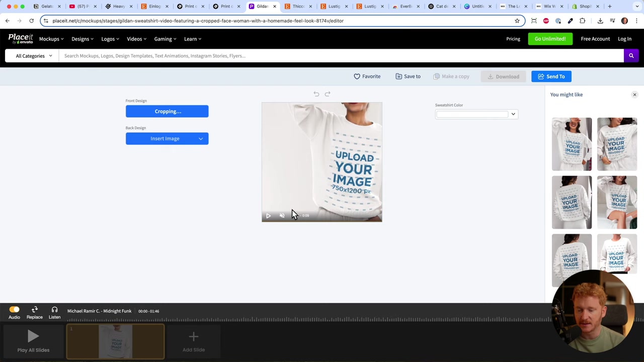Expand the Gaming menu

click(x=165, y=39)
